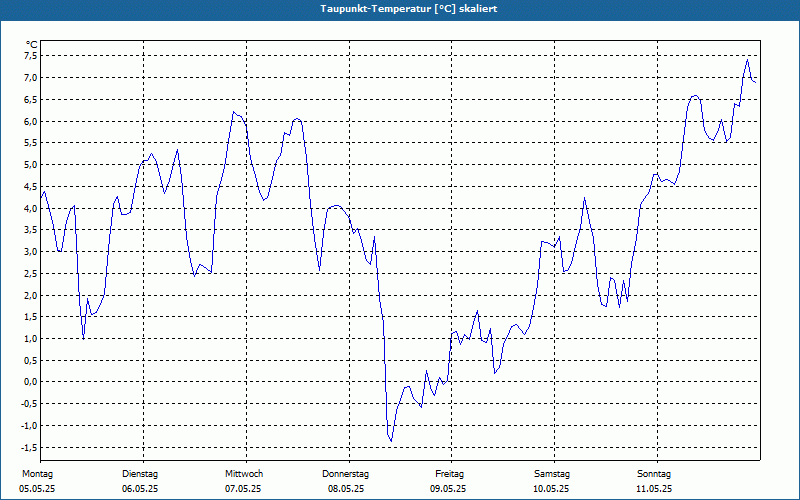Click the 'Samstag' day label
This screenshot has height=500, width=800.
click(x=552, y=474)
